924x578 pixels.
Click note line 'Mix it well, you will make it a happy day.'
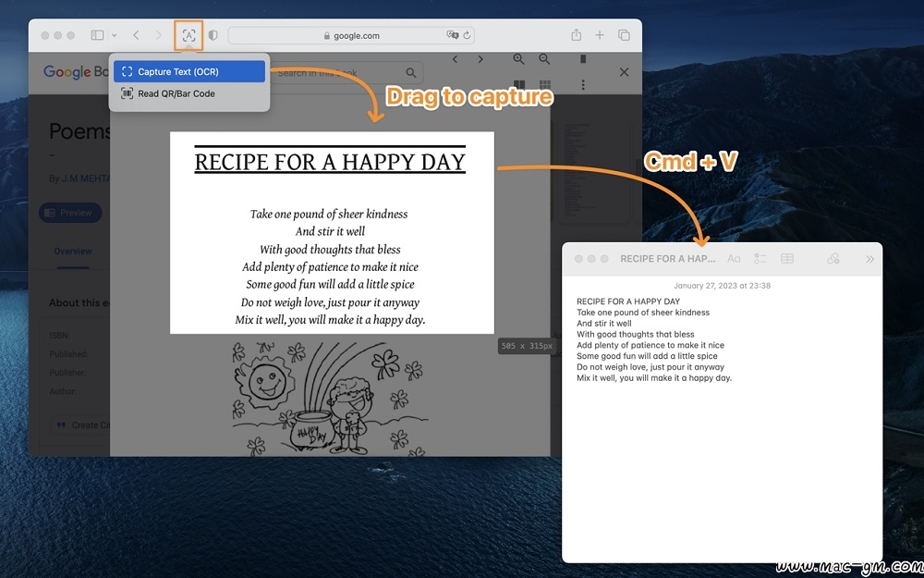654,378
